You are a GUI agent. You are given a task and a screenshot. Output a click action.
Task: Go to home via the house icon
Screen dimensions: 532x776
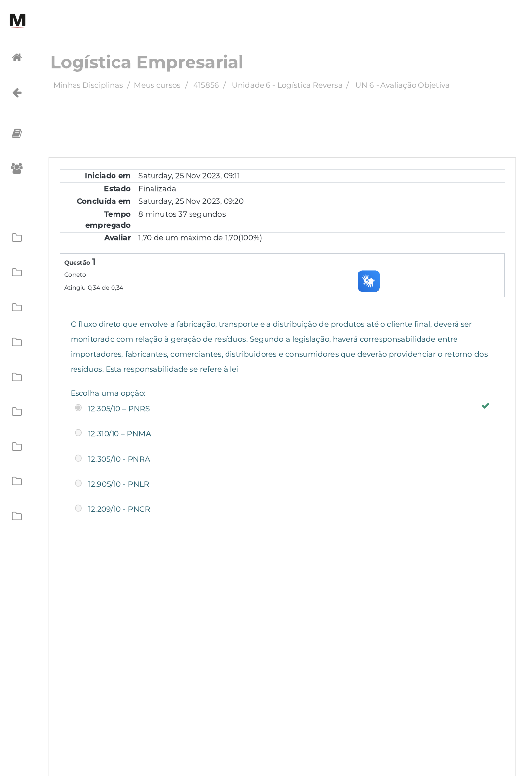coord(17,57)
